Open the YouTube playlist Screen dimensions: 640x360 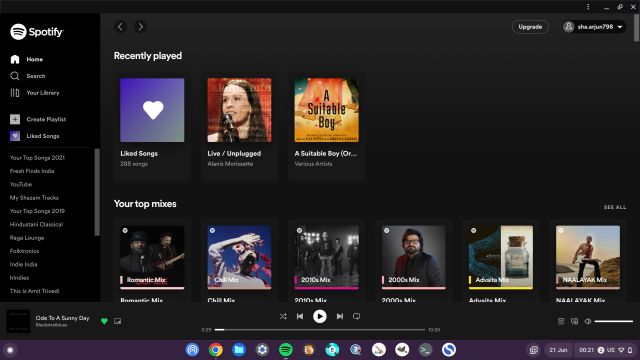click(21, 184)
